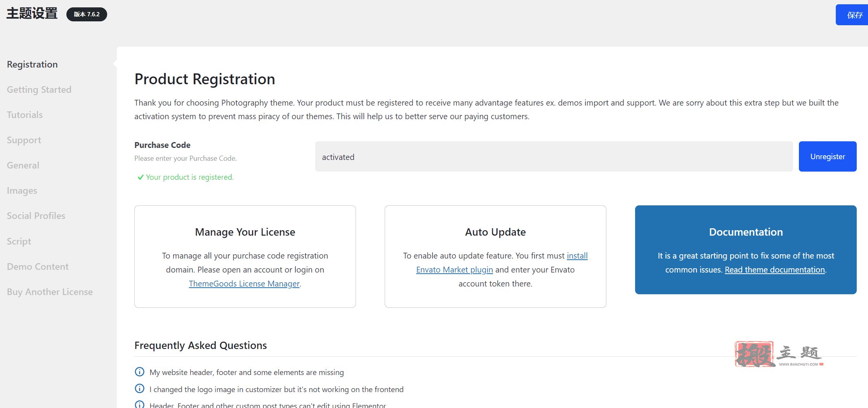Click info icon beside logo image question
868x408 pixels.
coord(139,389)
